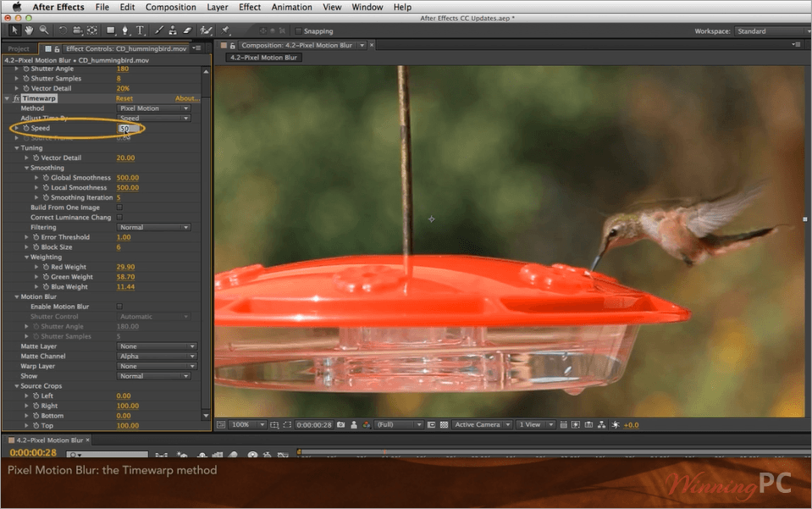Open the grid and guide options icon
The width and height of the screenshot is (812, 509).
[274, 424]
